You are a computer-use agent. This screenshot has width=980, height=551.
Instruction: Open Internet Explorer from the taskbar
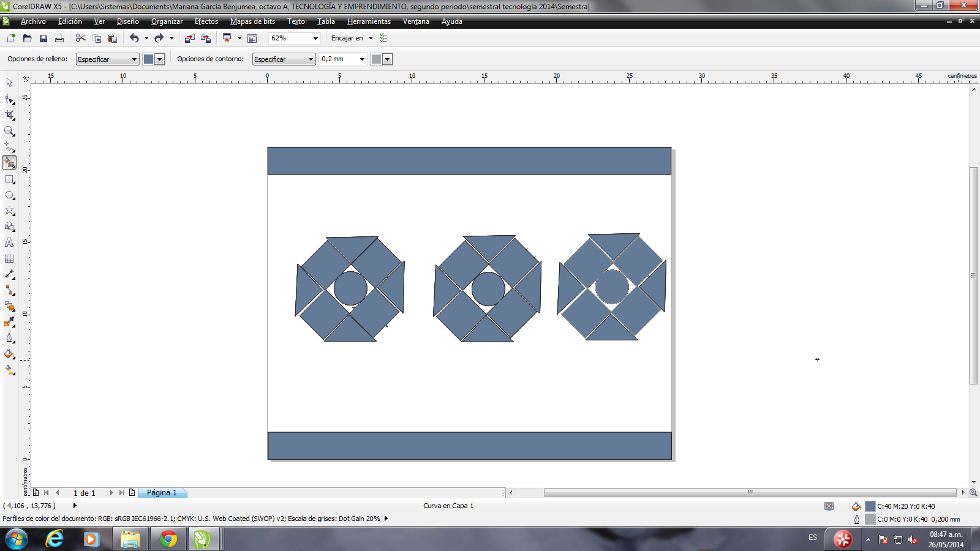click(55, 539)
